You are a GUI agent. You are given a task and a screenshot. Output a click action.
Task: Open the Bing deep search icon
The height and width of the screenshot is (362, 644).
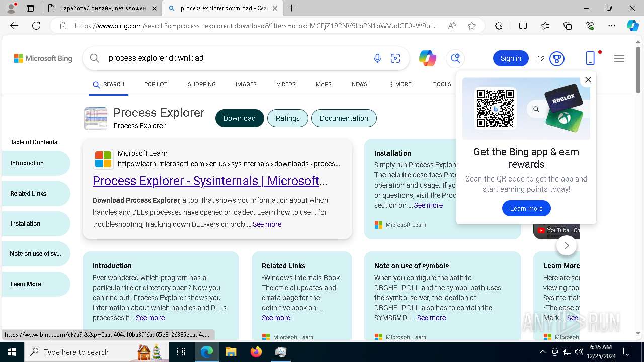pos(455,58)
